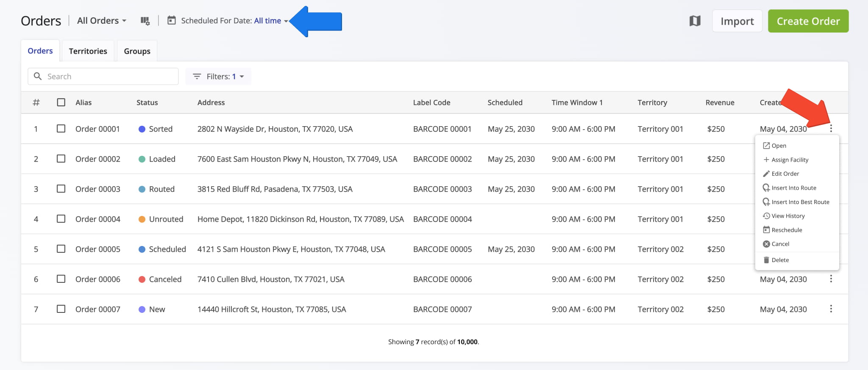Switch to the Territories tab
Image resolution: width=868 pixels, height=370 pixels.
pos(88,51)
